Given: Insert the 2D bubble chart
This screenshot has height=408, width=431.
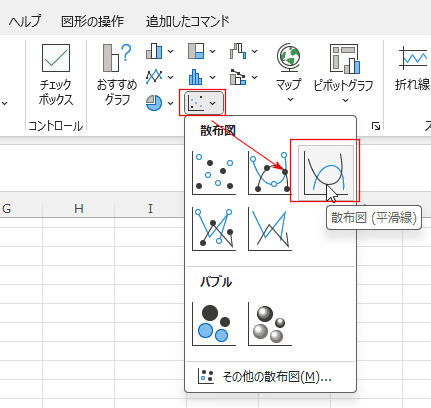Looking at the screenshot, I should click(214, 324).
